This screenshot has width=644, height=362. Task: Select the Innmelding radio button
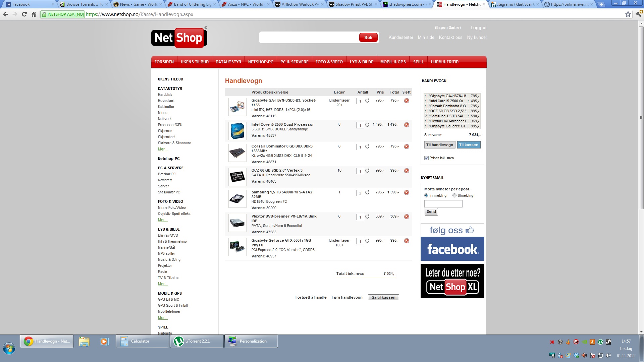coord(426,196)
